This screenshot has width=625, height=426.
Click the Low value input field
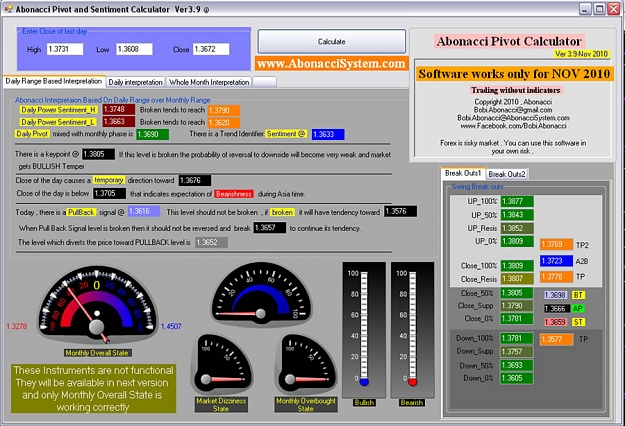[134, 49]
